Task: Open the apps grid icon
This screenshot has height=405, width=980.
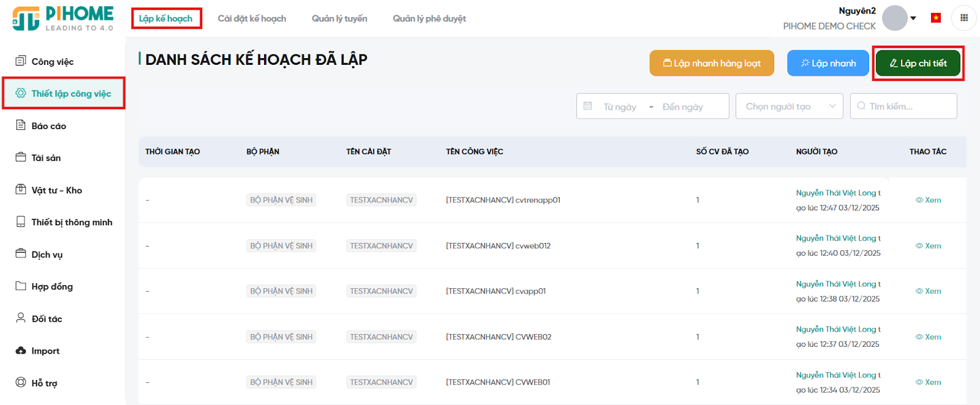Action: [x=963, y=18]
